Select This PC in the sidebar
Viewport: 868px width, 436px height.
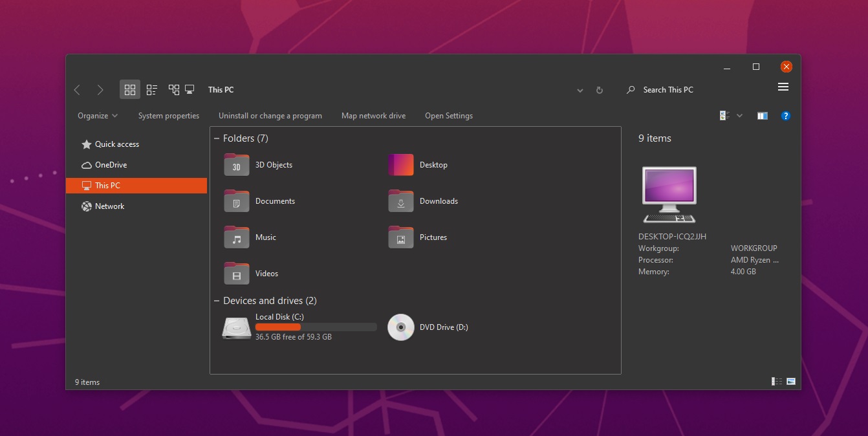click(107, 186)
